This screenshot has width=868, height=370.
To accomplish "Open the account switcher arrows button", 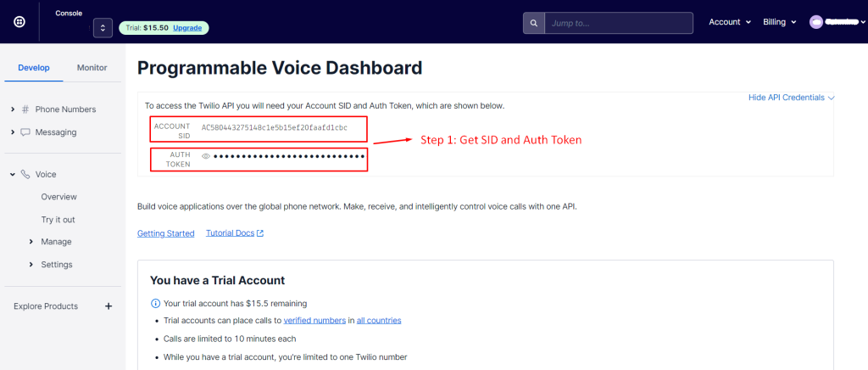I will [103, 28].
